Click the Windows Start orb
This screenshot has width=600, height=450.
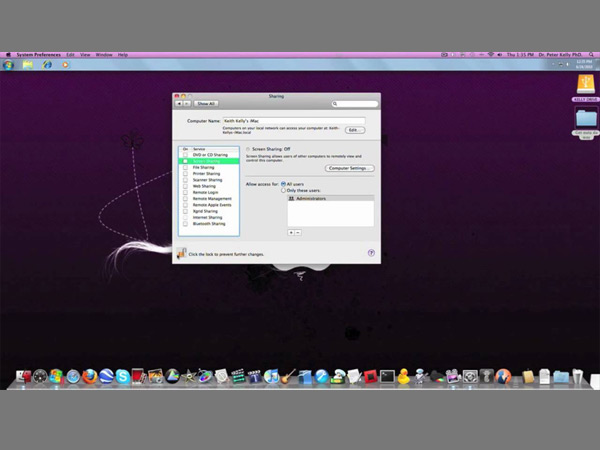[8, 65]
